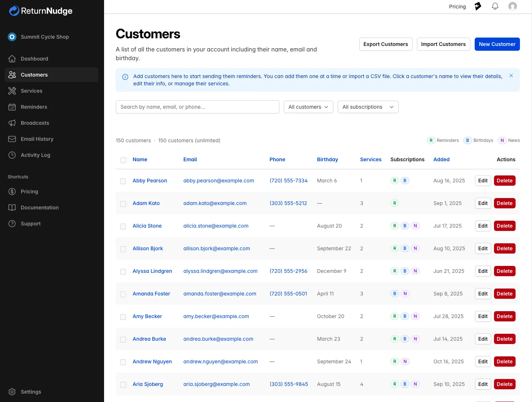Check the checkbox next to Abby Pearson
Screen dimensions: 532x402
(x=123, y=181)
